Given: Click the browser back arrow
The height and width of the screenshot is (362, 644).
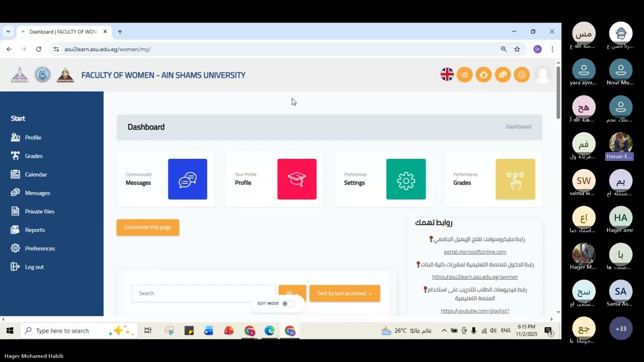Looking at the screenshot, I should coord(9,49).
